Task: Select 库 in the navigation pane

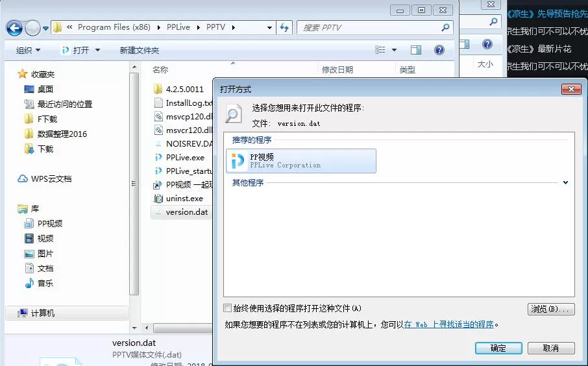Action: (28, 209)
